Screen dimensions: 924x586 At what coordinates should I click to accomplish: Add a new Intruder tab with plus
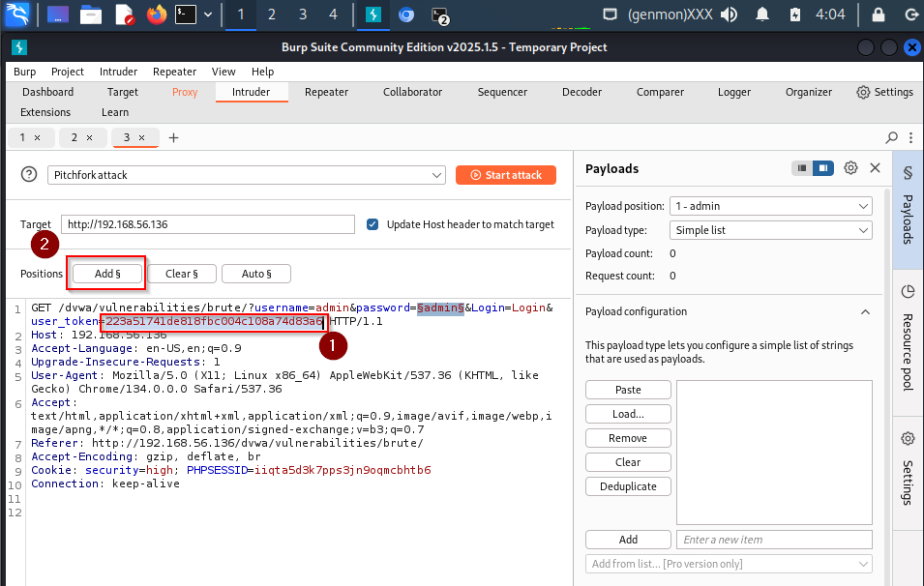(173, 138)
